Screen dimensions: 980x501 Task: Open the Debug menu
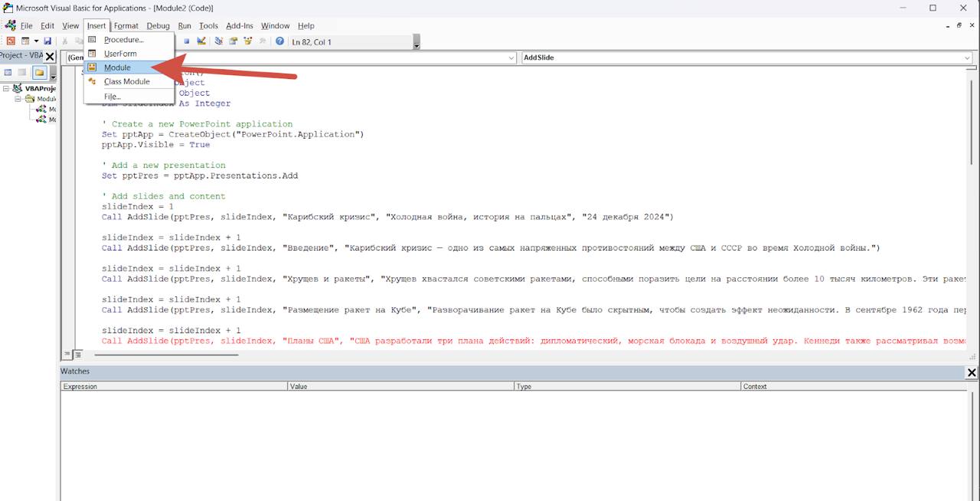tap(158, 25)
